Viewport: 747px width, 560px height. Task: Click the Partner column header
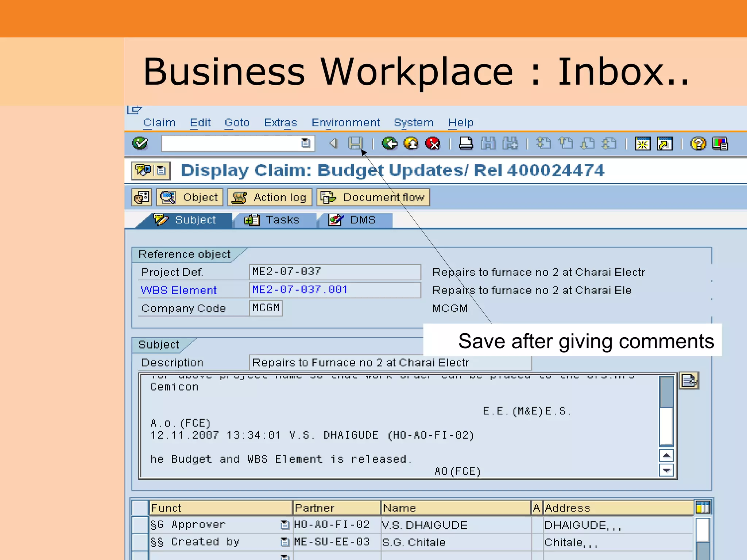pyautogui.click(x=337, y=508)
